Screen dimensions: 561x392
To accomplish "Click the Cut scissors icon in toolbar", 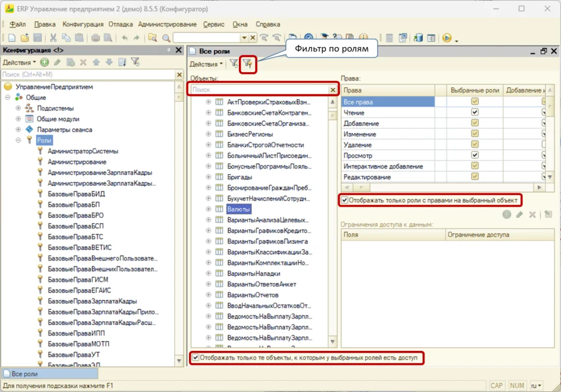I will [53, 38].
